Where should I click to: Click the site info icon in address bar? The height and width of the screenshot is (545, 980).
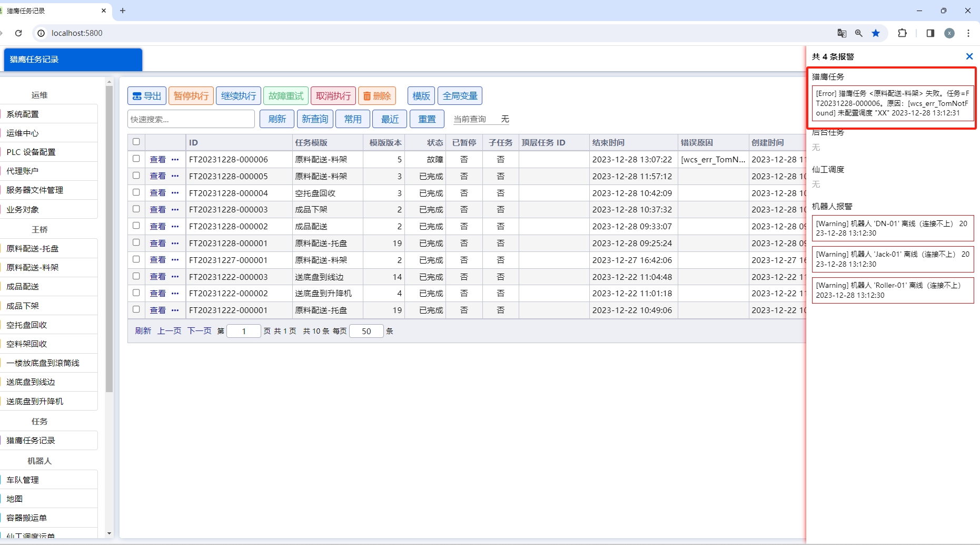click(41, 33)
